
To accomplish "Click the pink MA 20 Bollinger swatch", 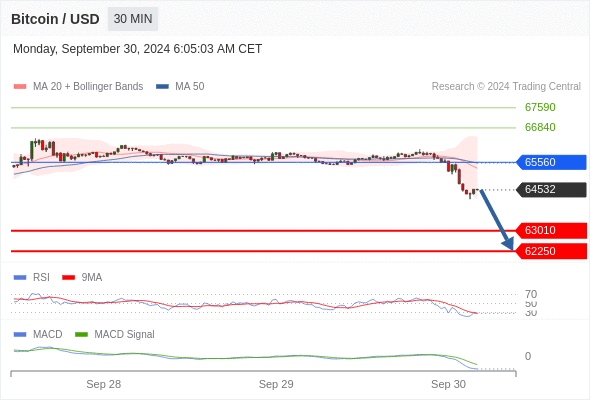I will (x=20, y=87).
